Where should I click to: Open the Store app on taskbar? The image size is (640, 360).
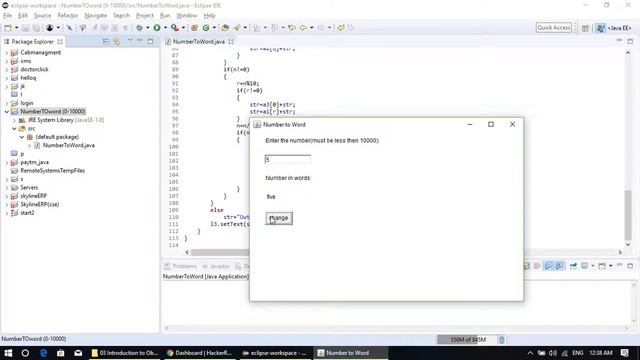pyautogui.click(x=61, y=353)
